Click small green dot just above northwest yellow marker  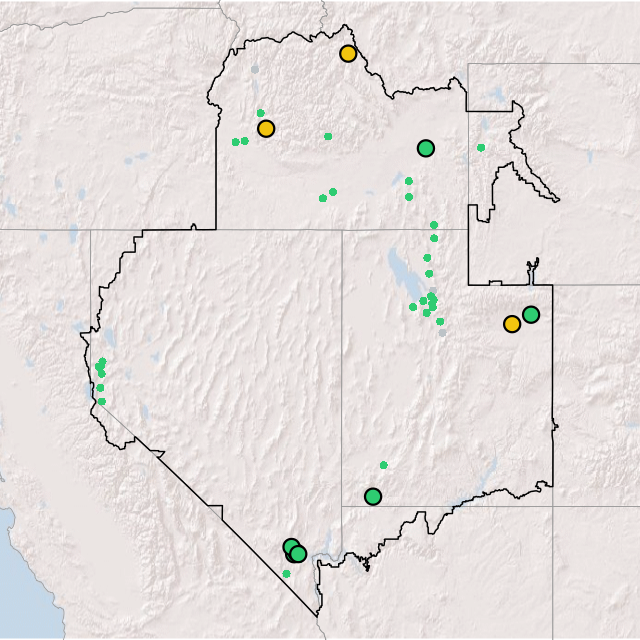[261, 113]
